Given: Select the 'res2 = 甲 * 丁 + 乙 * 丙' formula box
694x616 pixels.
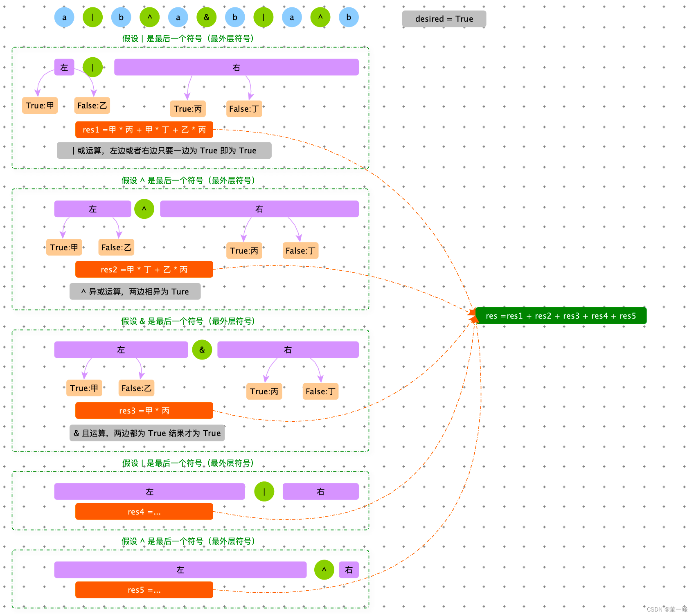Looking at the screenshot, I should (144, 270).
